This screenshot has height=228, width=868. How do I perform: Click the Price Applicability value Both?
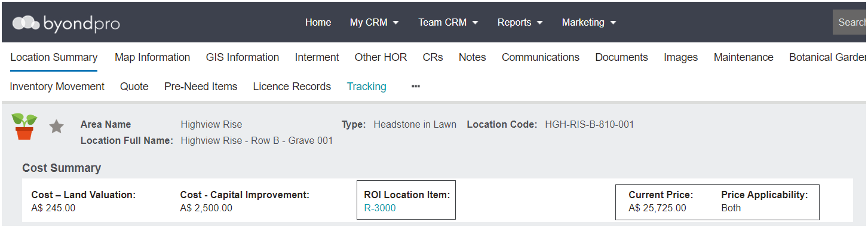(731, 208)
